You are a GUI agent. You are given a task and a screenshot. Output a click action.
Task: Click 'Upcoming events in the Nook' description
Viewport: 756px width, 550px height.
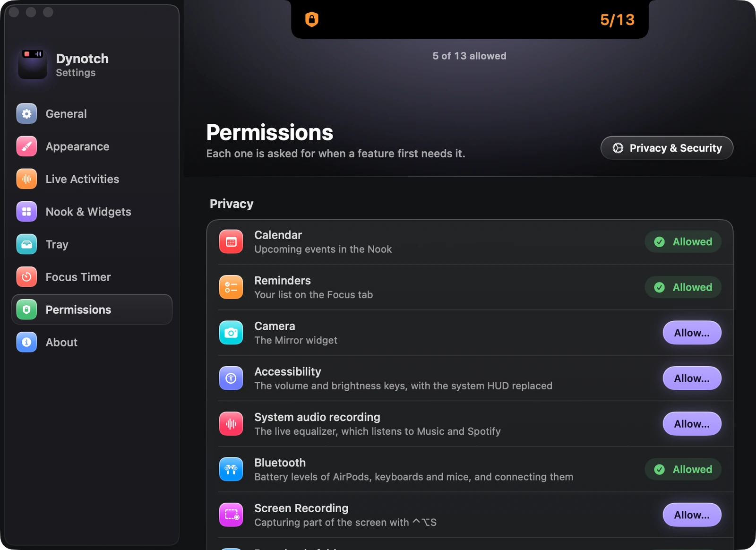323,249
